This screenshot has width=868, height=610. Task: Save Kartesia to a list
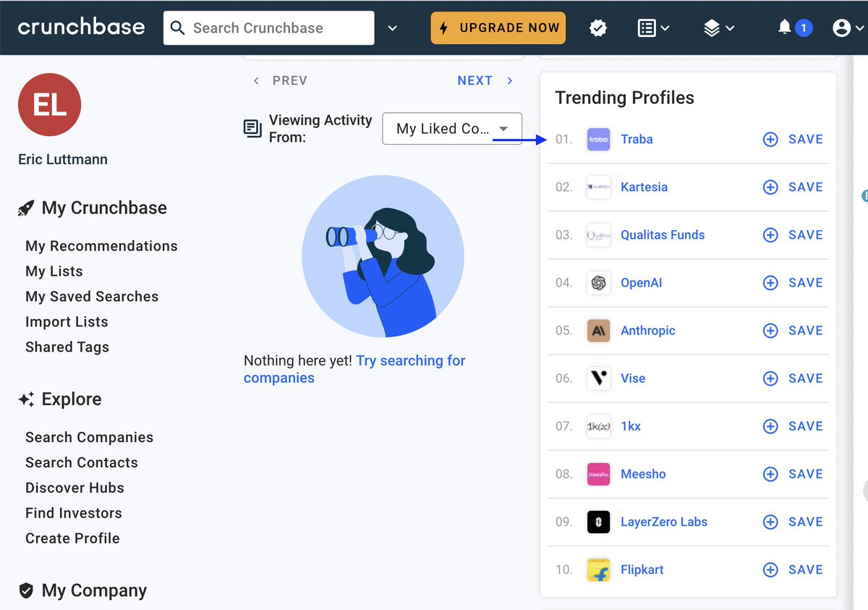pos(793,187)
